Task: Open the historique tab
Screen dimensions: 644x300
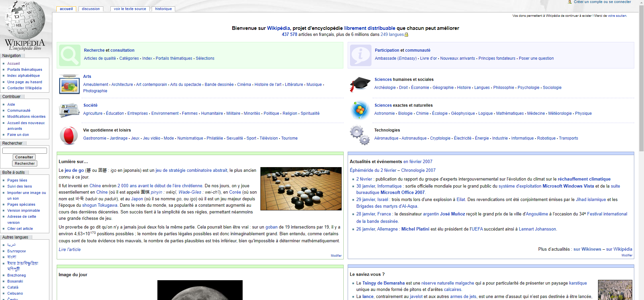Action: (x=163, y=9)
